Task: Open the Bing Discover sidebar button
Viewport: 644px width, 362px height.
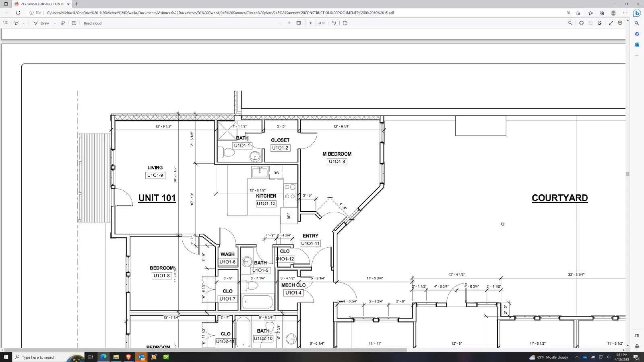Action: 637,12
